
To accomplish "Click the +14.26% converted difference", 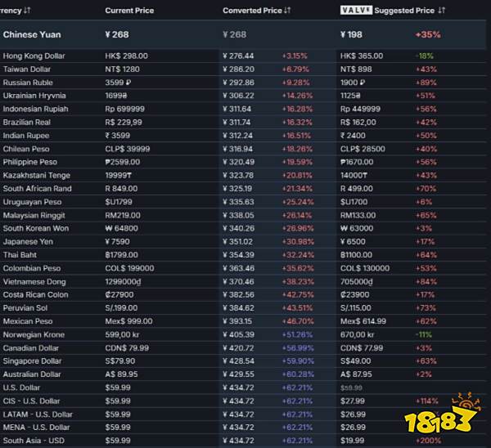I will (297, 96).
